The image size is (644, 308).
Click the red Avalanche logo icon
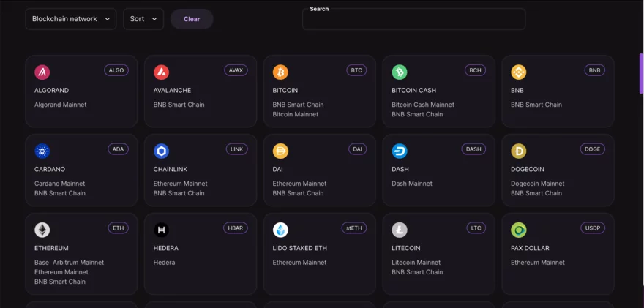(x=162, y=72)
